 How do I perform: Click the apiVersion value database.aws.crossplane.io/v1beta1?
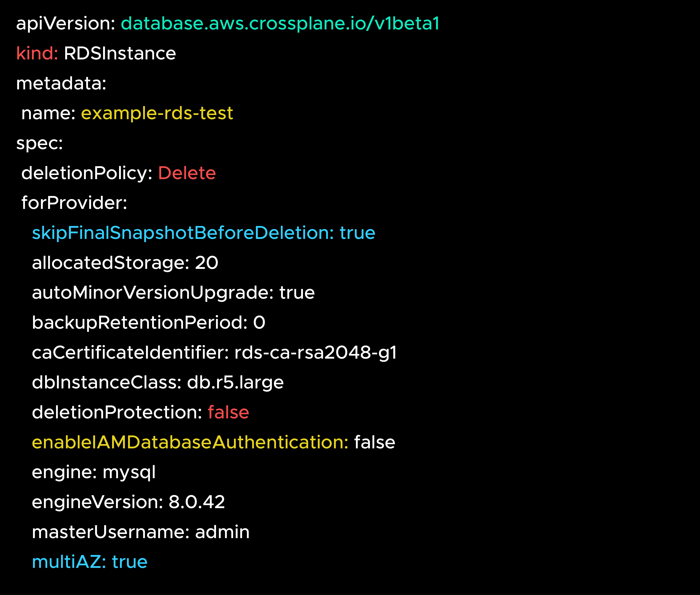point(280,24)
